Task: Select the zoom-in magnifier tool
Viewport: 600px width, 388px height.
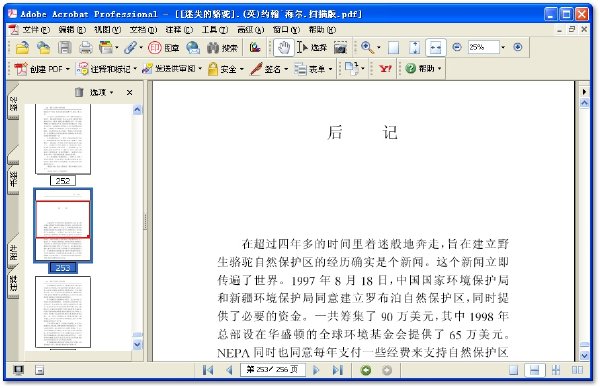Action: [367, 48]
